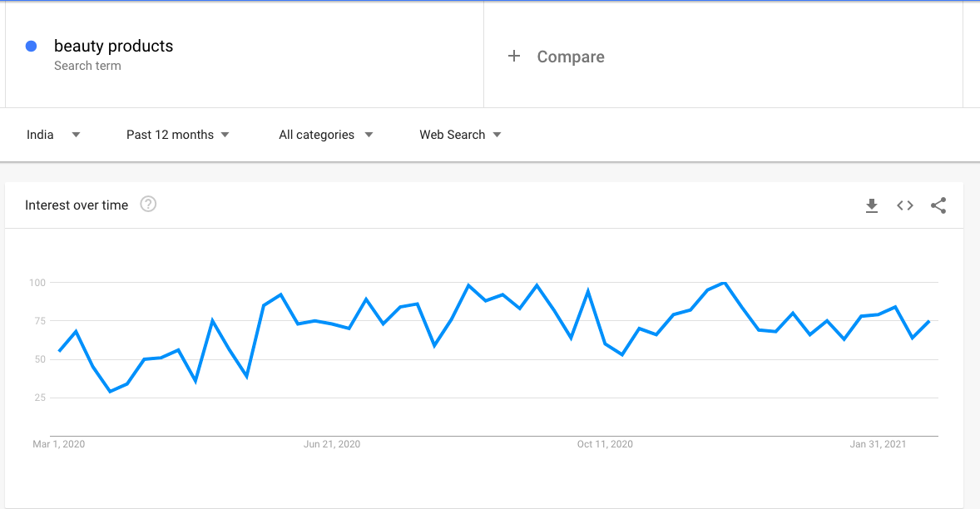Download the Interest over time chart data
Image resolution: width=980 pixels, height=509 pixels.
pos(872,205)
